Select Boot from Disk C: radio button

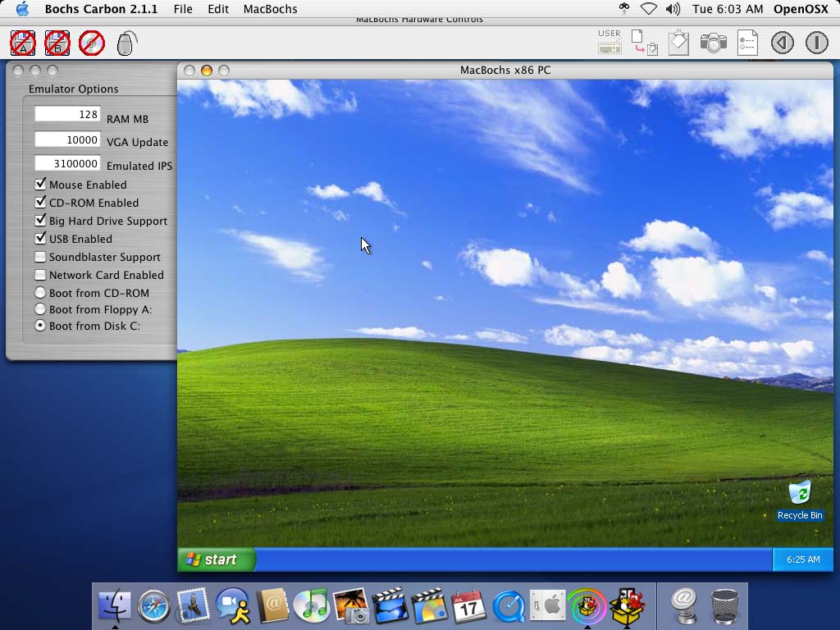(40, 326)
